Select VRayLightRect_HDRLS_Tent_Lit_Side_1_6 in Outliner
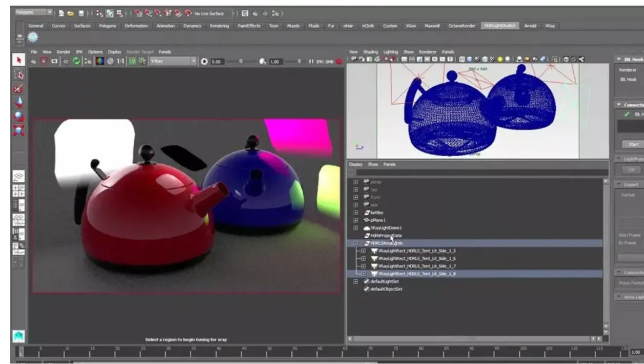Viewport: 644px width, 364px height. pos(417,258)
